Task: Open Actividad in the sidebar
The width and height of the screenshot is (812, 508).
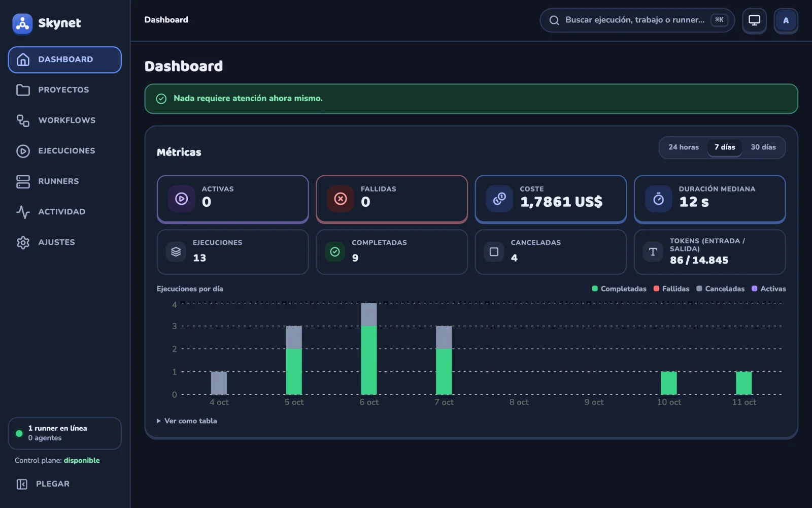Action: [64, 212]
